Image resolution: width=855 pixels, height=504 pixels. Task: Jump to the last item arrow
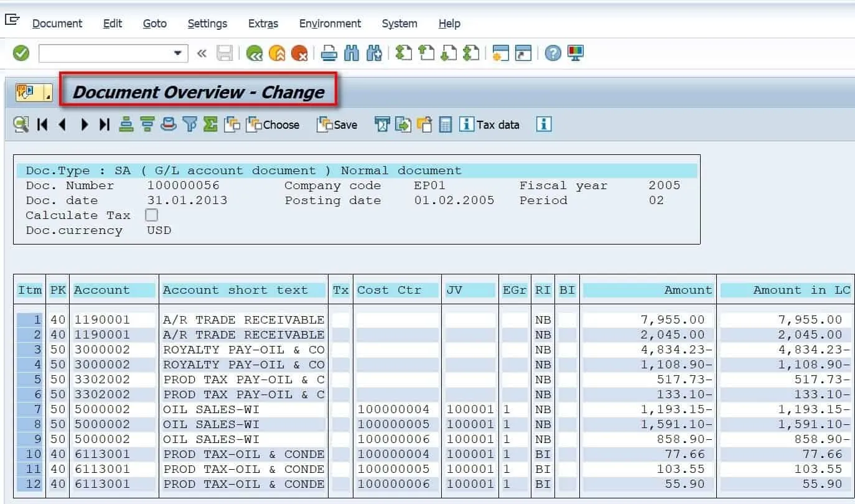tap(105, 124)
